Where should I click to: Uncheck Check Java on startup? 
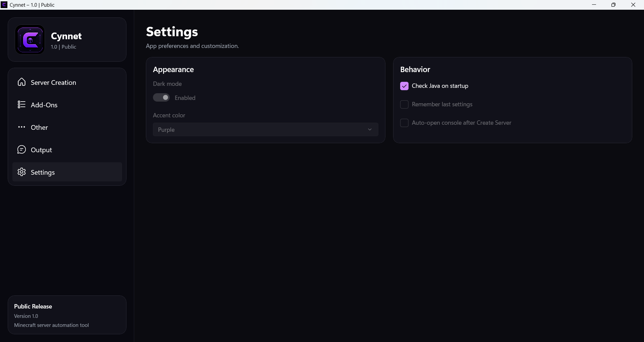[x=404, y=86]
